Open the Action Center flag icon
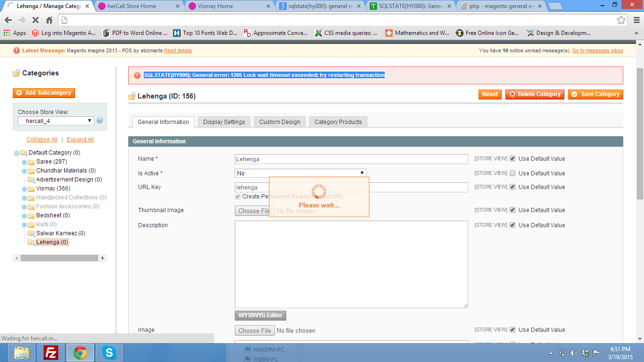Screen dimensions: 644x362 click(x=596, y=353)
